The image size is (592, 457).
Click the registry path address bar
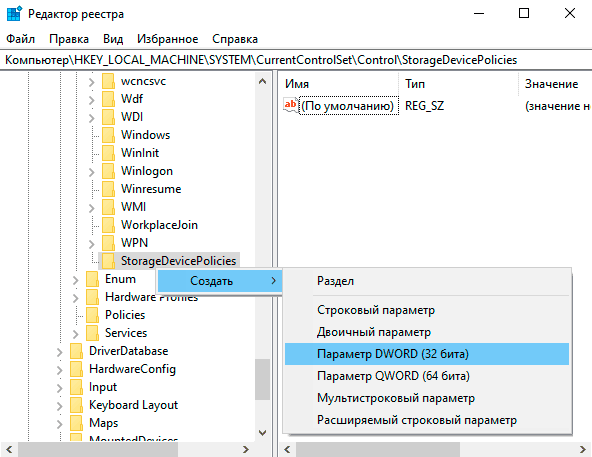click(x=296, y=60)
